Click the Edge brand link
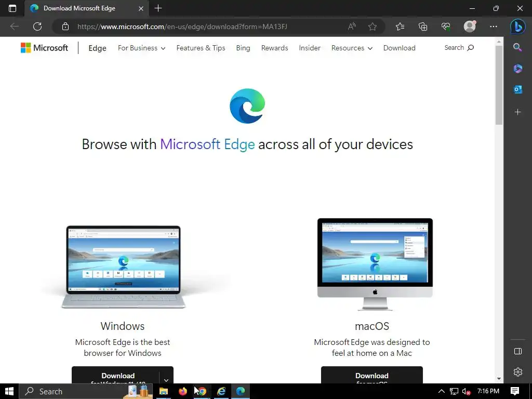The image size is (532, 399). 97,48
